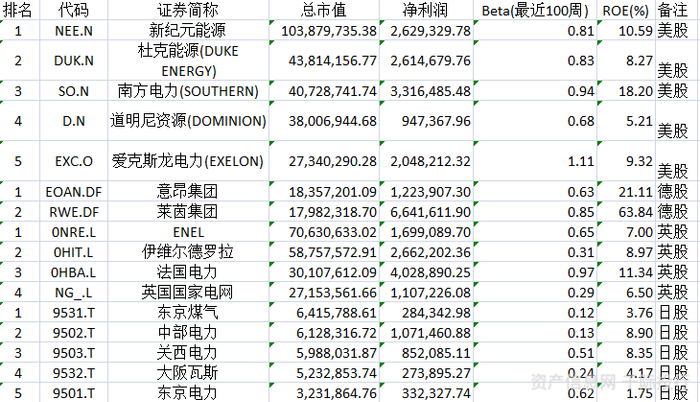
Task: Click net profit 2,629,329.78
Action: (426, 30)
